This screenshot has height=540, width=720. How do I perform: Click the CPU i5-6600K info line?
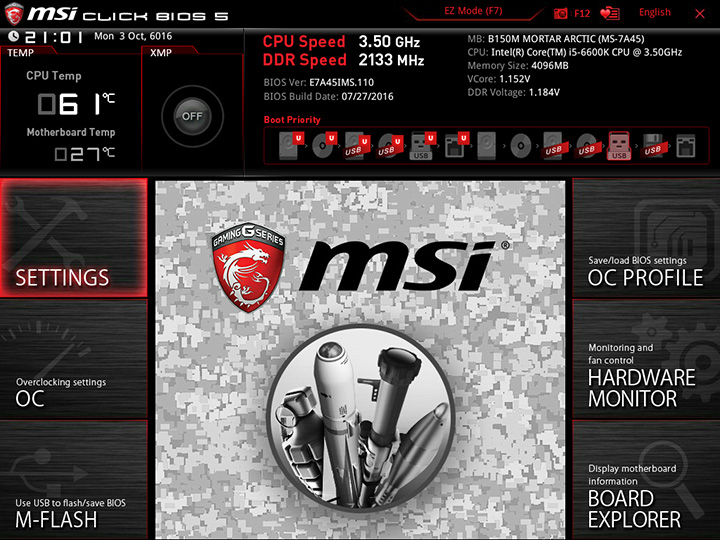tap(574, 52)
